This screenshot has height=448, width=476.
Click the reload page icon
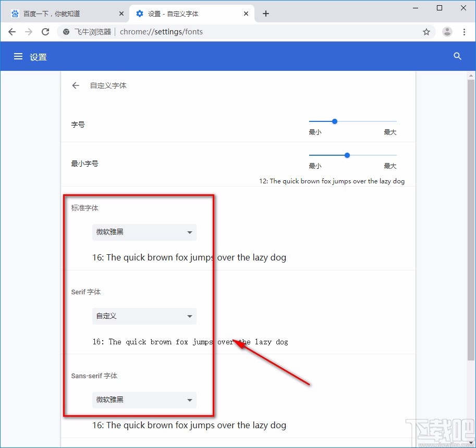45,31
